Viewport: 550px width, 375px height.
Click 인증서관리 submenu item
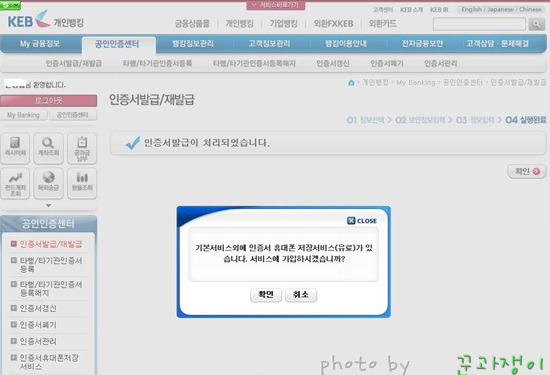click(441, 63)
